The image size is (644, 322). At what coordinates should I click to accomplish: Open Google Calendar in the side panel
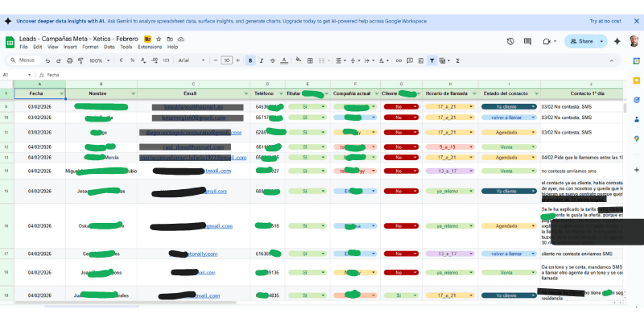pos(636,61)
